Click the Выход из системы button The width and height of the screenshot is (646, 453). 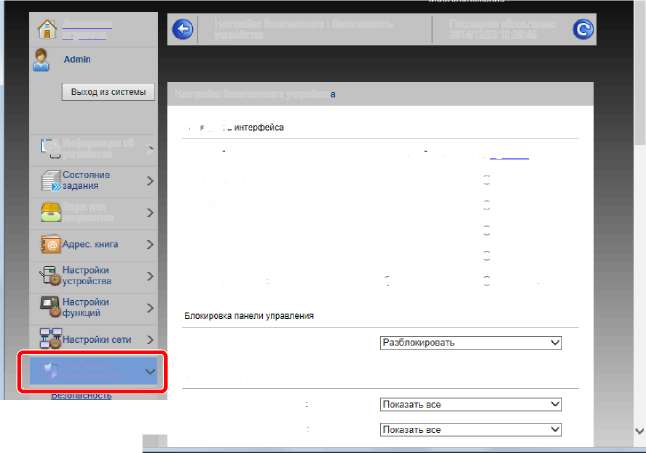tap(107, 92)
